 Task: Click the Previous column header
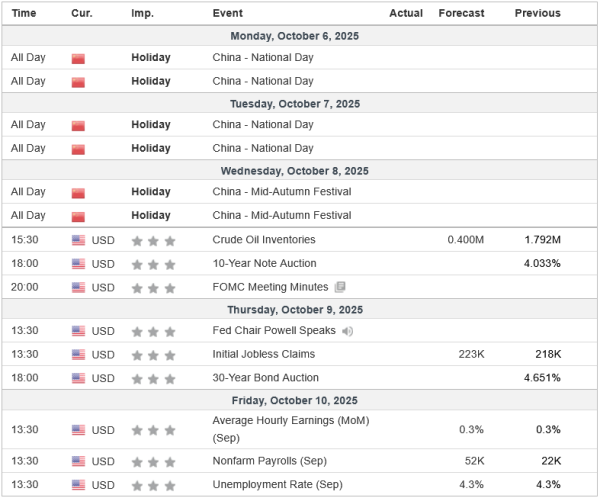tap(537, 13)
